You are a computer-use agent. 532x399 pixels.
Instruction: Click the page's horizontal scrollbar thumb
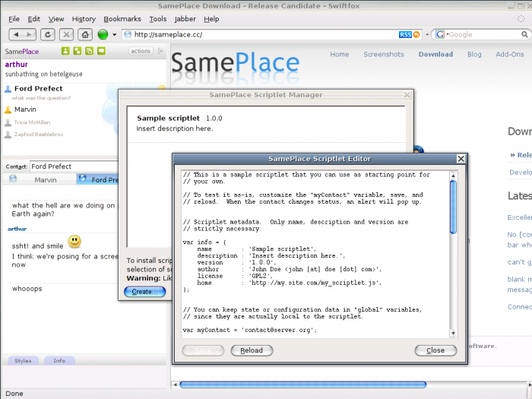(302, 385)
